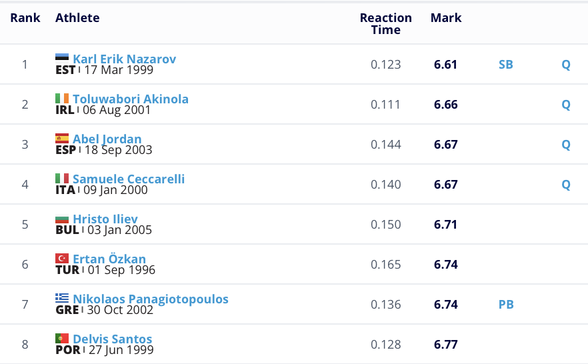Open Abel Jordan's athlete page
Image resolution: width=588 pixels, height=364 pixels.
[107, 139]
